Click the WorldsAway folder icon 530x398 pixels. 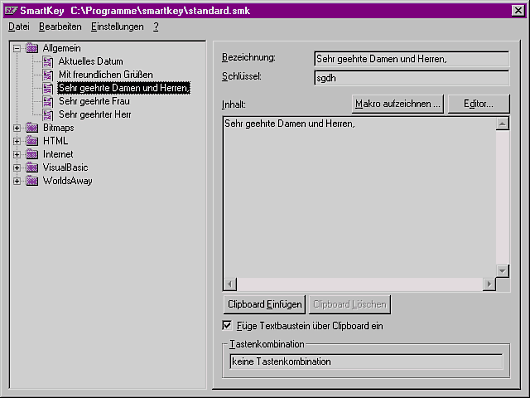click(x=32, y=181)
